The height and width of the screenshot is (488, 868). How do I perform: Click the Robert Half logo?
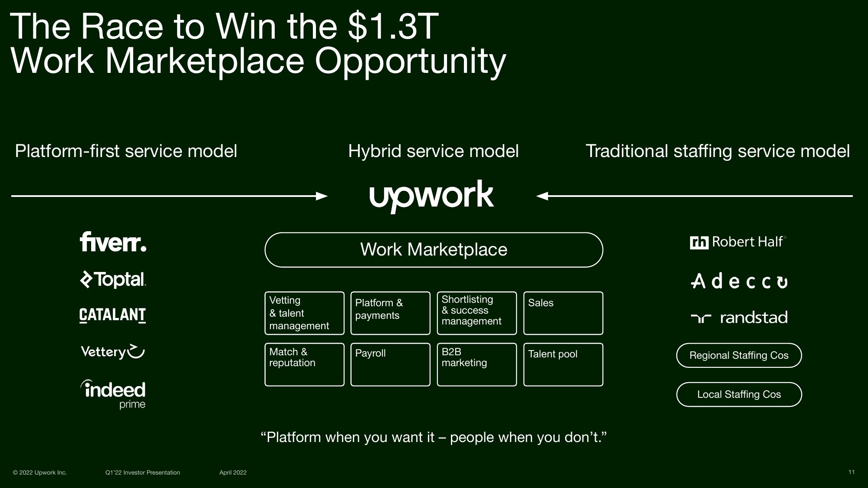(x=738, y=241)
